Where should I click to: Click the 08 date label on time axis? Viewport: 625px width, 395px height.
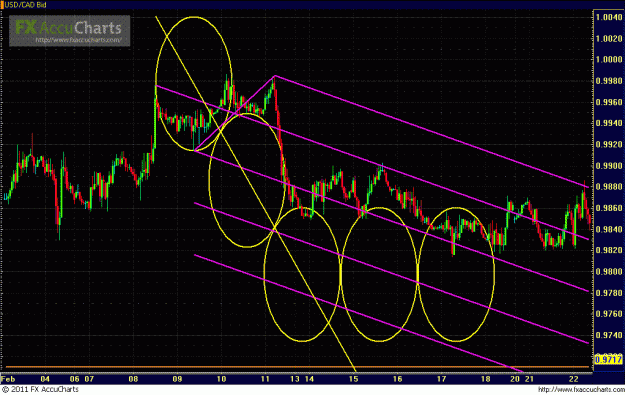point(133,379)
